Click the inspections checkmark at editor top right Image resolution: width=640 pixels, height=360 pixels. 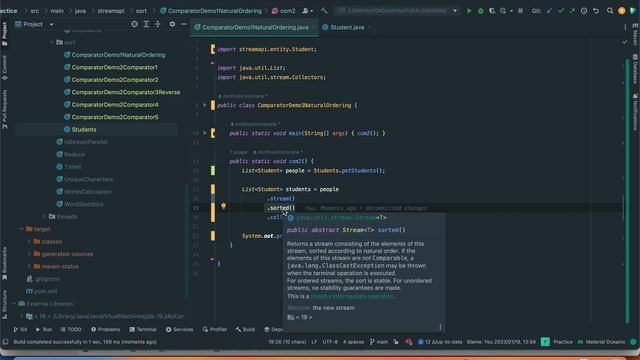625,42
